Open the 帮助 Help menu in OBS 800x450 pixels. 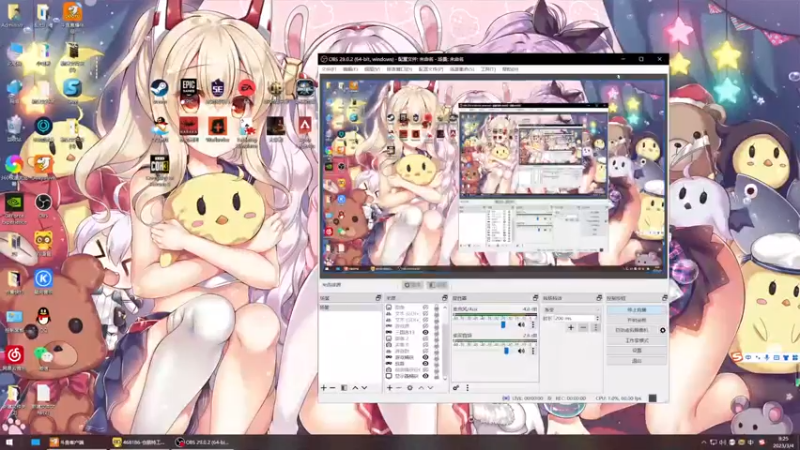[510, 69]
